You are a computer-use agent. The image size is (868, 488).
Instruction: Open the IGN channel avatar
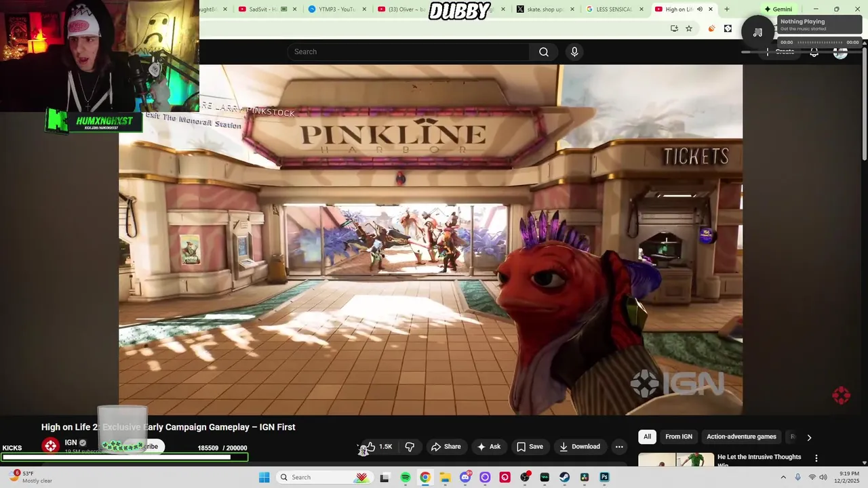(51, 445)
